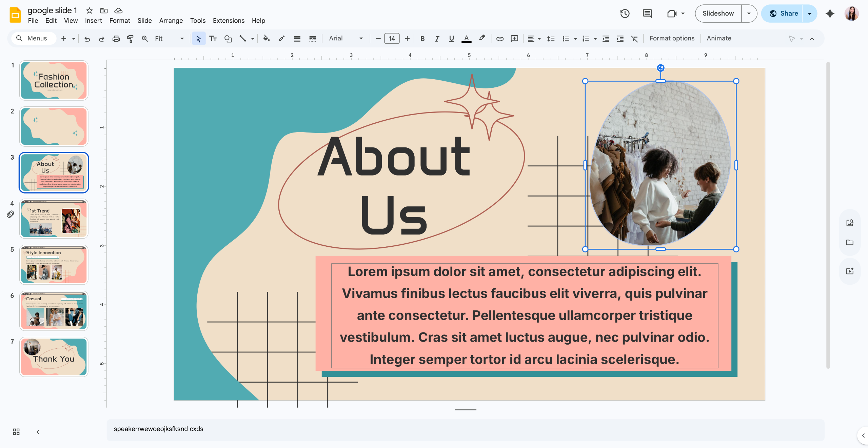Click the clear formatting icon
Screen dimensions: 868x448
(x=634, y=39)
